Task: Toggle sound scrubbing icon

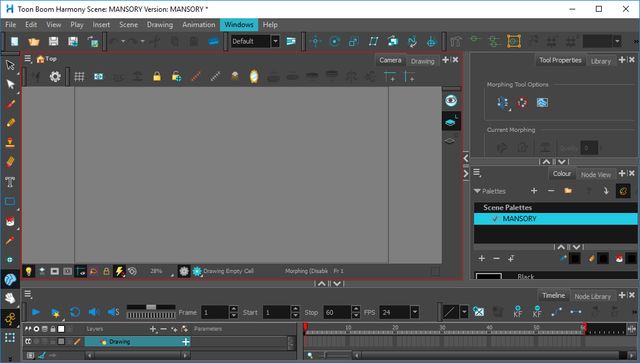Action: pos(113,312)
